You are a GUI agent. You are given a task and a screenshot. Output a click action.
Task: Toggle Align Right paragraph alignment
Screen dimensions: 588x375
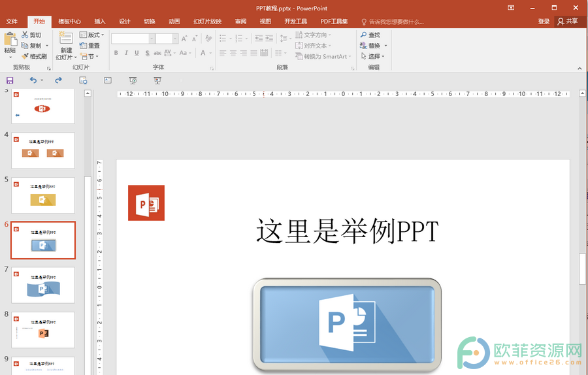tap(244, 53)
